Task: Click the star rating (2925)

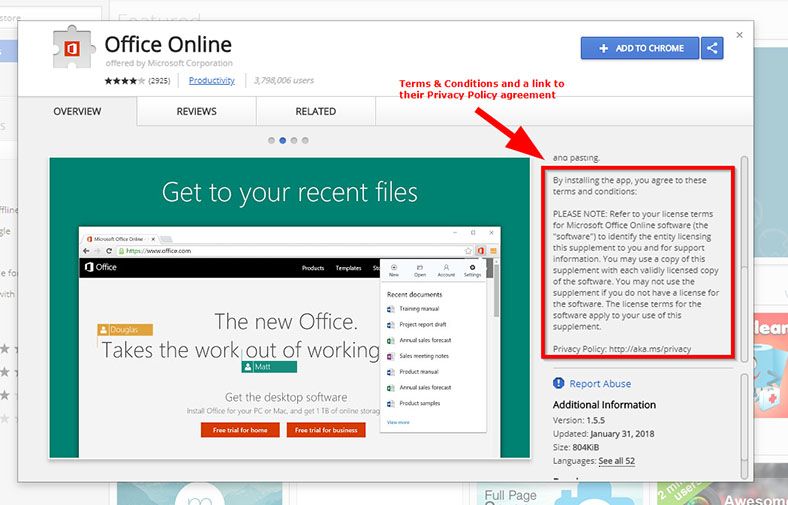Action: [137, 80]
